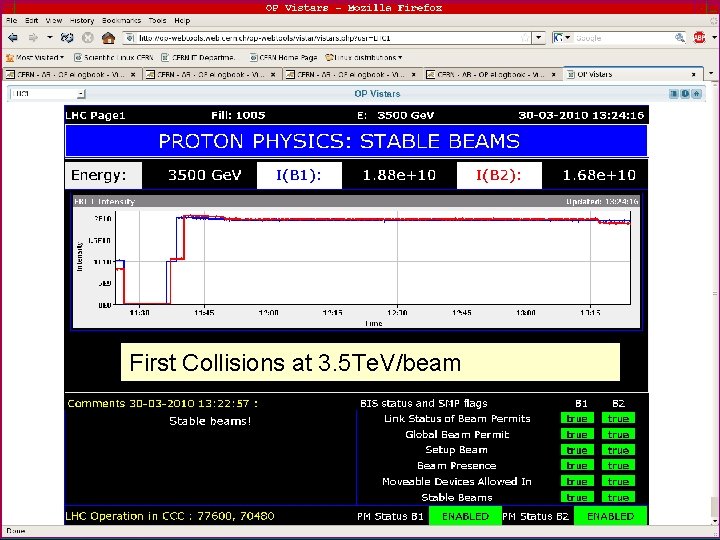Screen dimensions: 720x540
Task: Open the Edit menu
Action: pos(32,21)
